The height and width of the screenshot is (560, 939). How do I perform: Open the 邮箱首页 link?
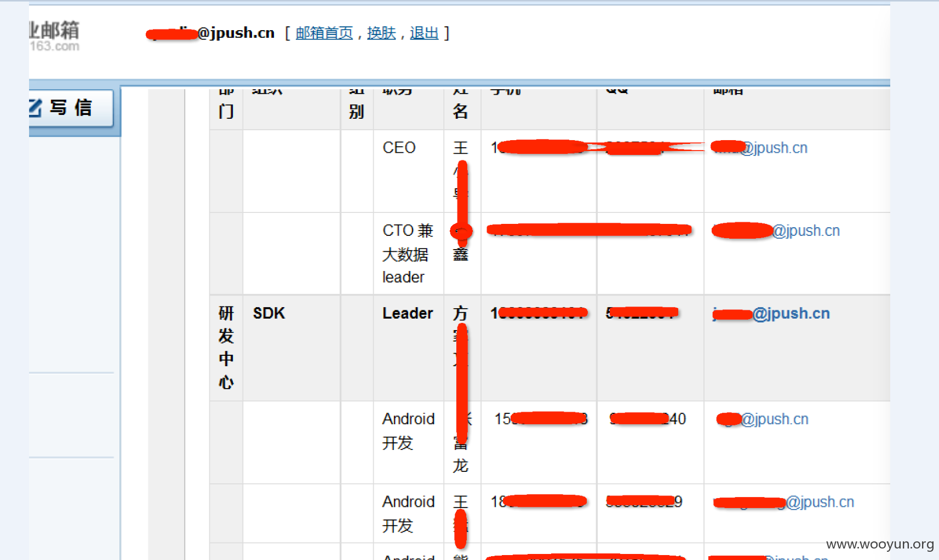point(324,33)
